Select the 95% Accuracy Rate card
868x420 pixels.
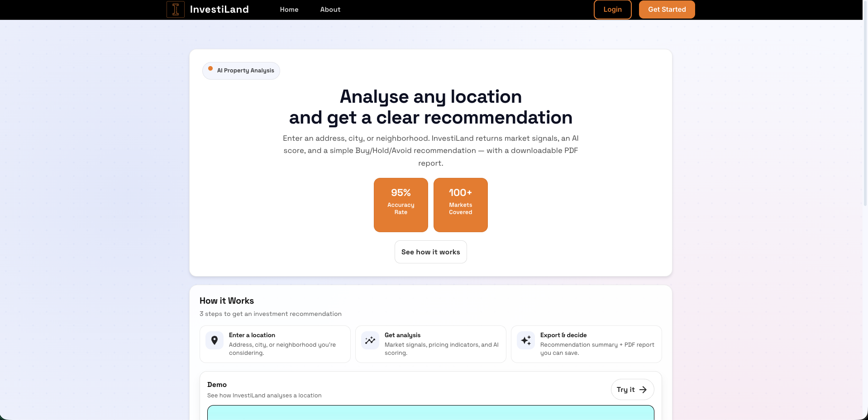pyautogui.click(x=401, y=205)
